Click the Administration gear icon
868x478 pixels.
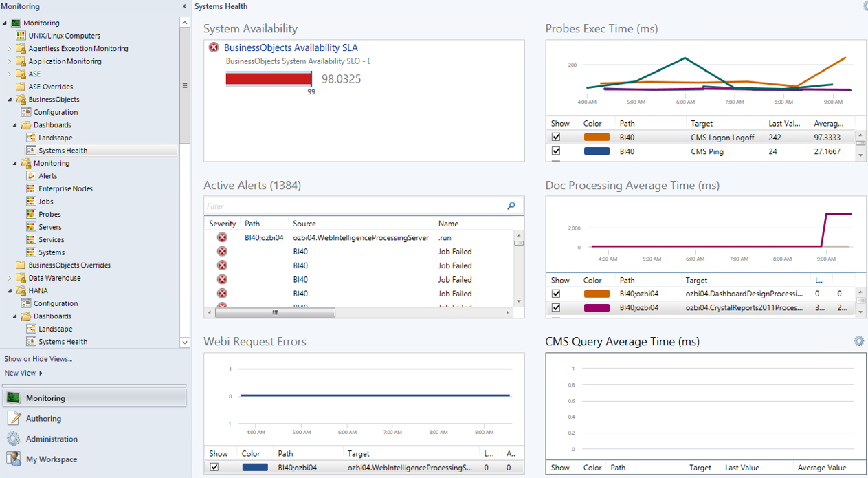pyautogui.click(x=13, y=439)
